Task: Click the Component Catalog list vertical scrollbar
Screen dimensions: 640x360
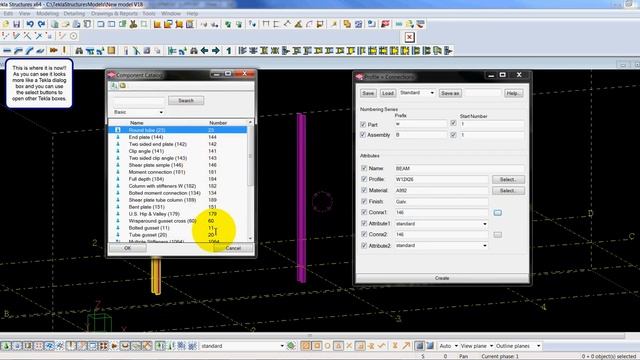Action: point(251,181)
